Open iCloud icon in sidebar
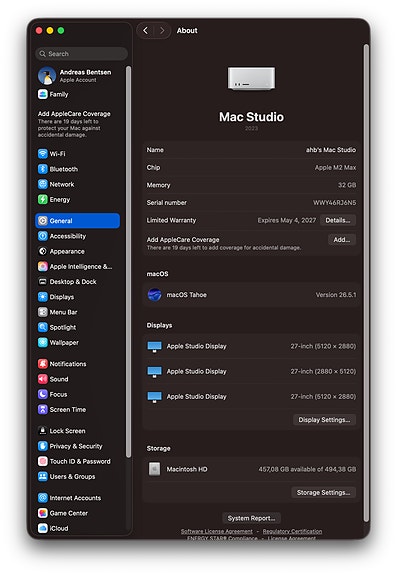The width and height of the screenshot is (397, 575). (43, 528)
